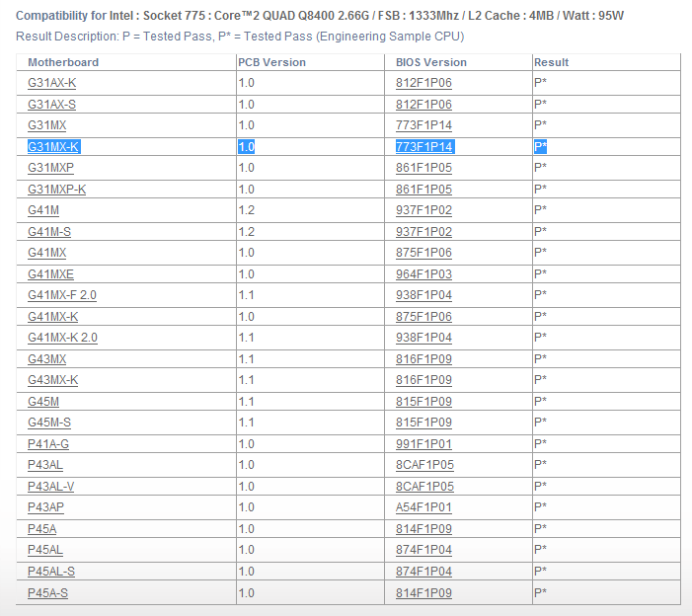692x616 pixels.
Task: Open BIOS 814F1P09 in the P45A row
Action: click(423, 528)
